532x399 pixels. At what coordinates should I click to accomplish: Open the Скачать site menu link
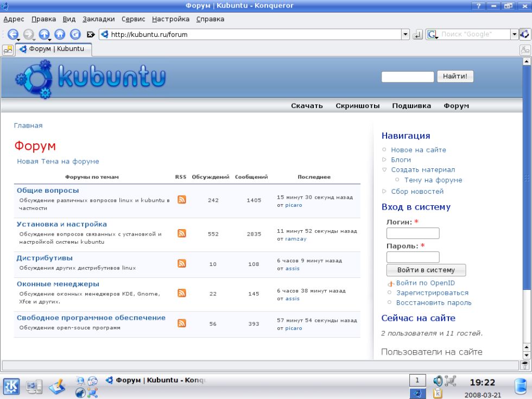[x=307, y=106]
